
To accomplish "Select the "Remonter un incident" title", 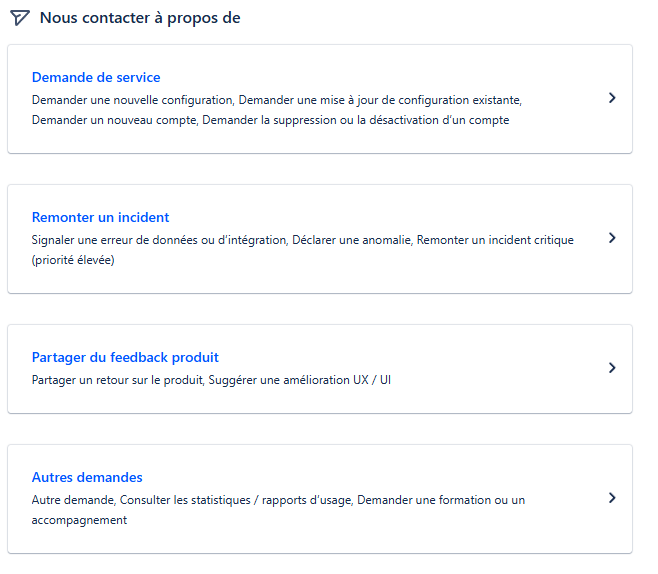I will pos(100,217).
